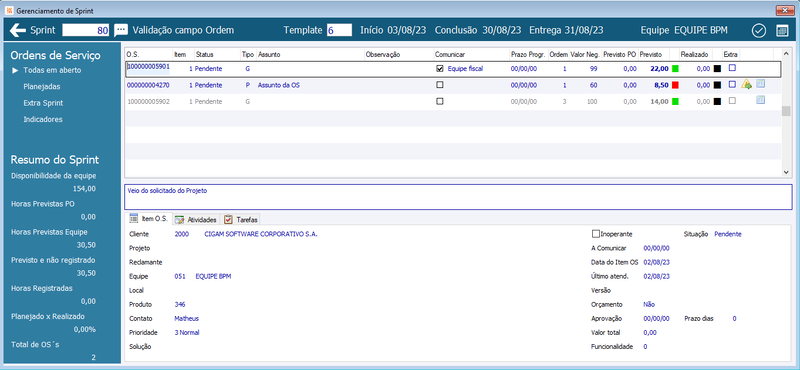
Task: Click Data do Item OS value 02/08/23
Action: [657, 262]
